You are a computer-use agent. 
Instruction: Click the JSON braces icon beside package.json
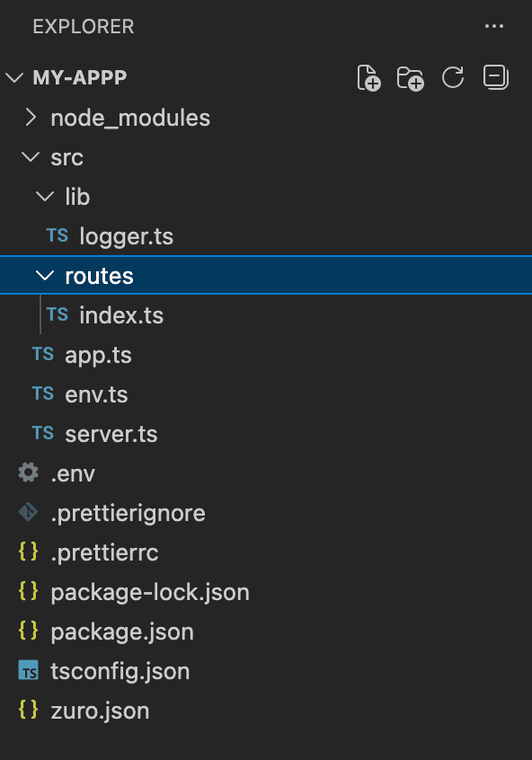[28, 632]
